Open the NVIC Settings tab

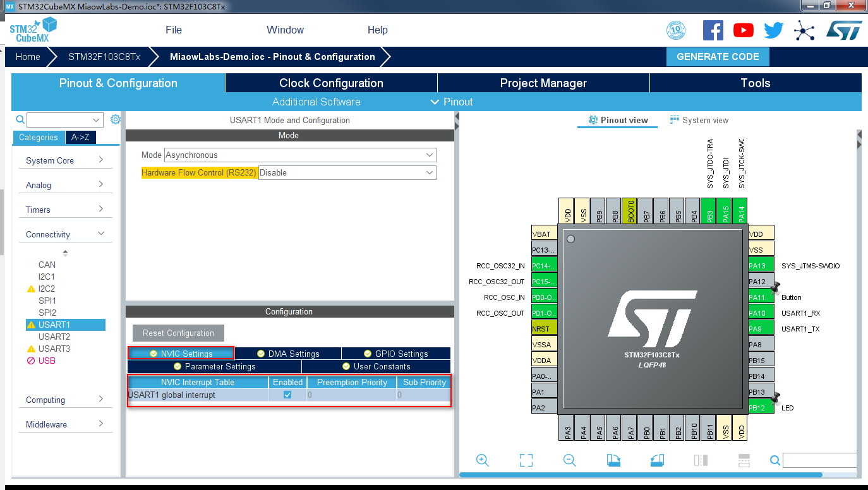point(181,354)
